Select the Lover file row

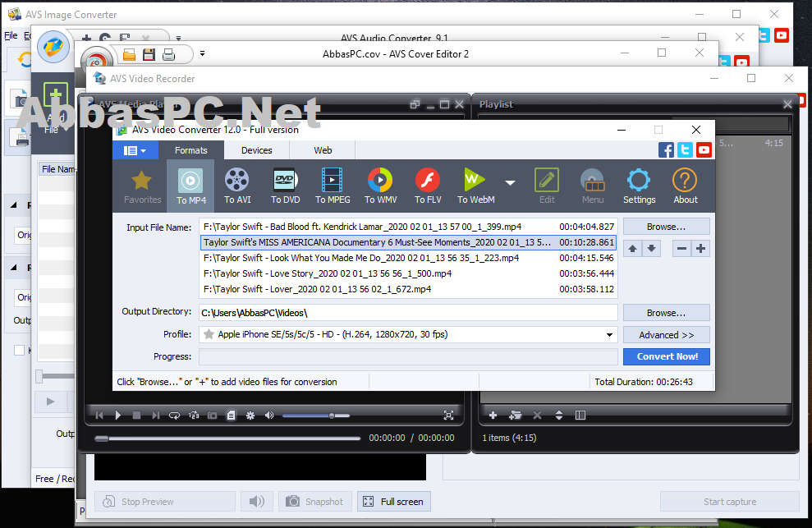click(408, 288)
